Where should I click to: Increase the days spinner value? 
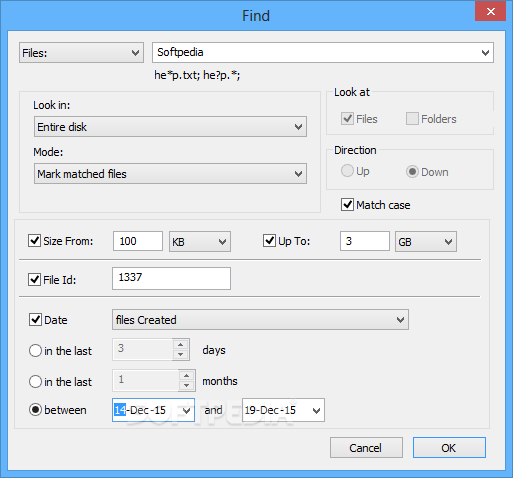coord(181,345)
